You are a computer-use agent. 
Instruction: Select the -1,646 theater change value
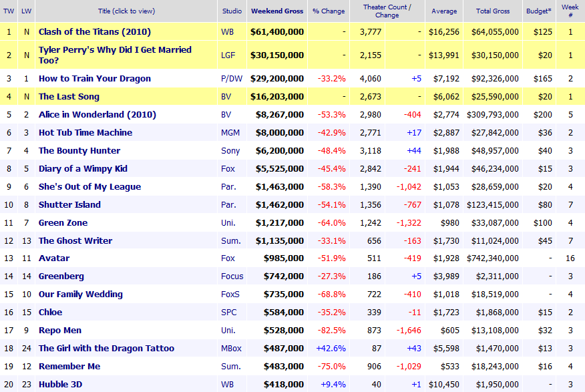pyautogui.click(x=409, y=331)
